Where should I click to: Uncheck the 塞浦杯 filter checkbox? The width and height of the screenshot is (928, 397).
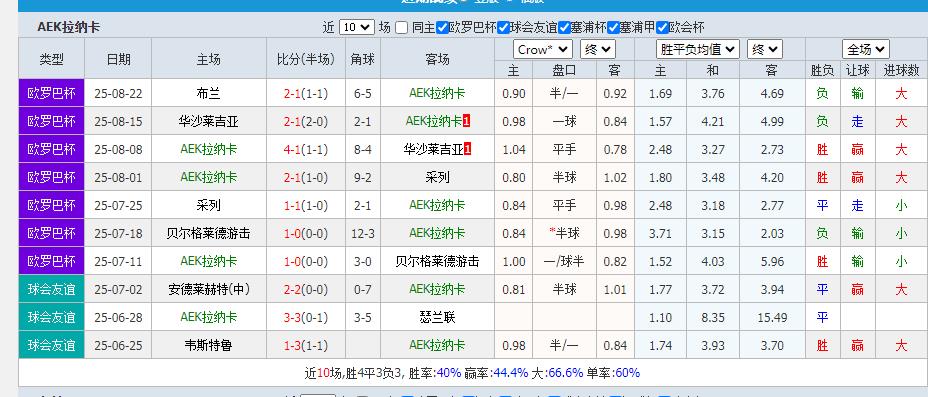[x=564, y=27]
